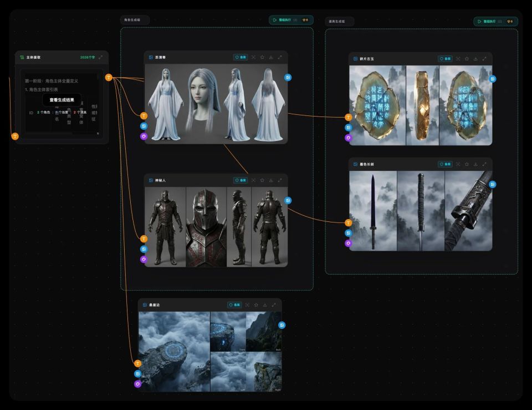Click the blue image input port of 悬崖边
The image size is (532, 410).
(138, 373)
